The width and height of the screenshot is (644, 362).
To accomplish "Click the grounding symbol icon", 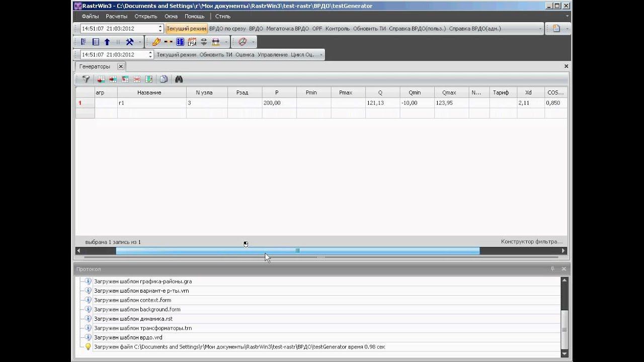I will click(x=204, y=42).
